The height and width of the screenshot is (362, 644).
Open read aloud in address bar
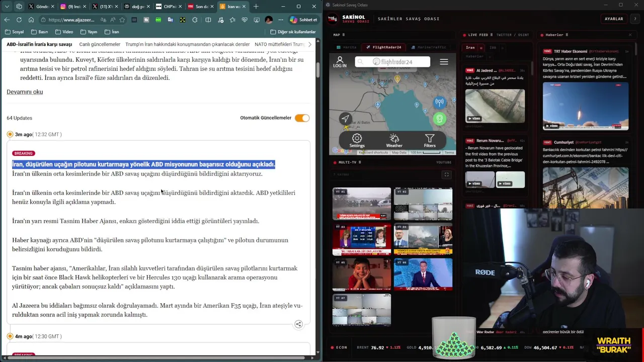click(x=113, y=20)
